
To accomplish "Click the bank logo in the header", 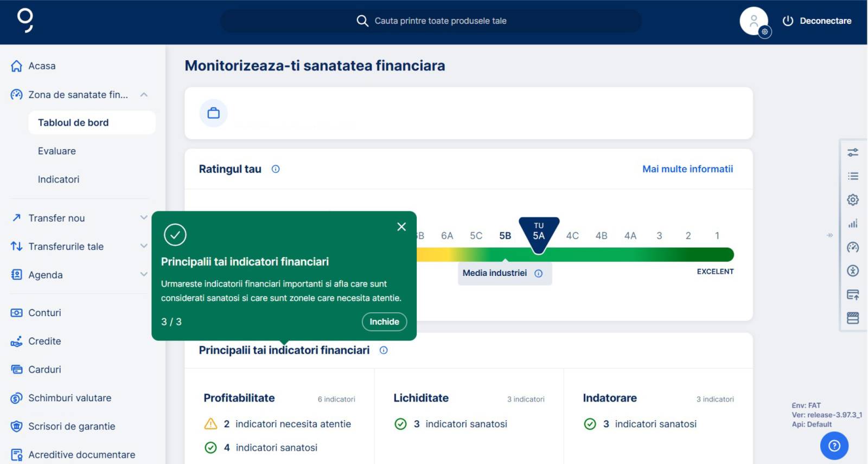I will (25, 21).
